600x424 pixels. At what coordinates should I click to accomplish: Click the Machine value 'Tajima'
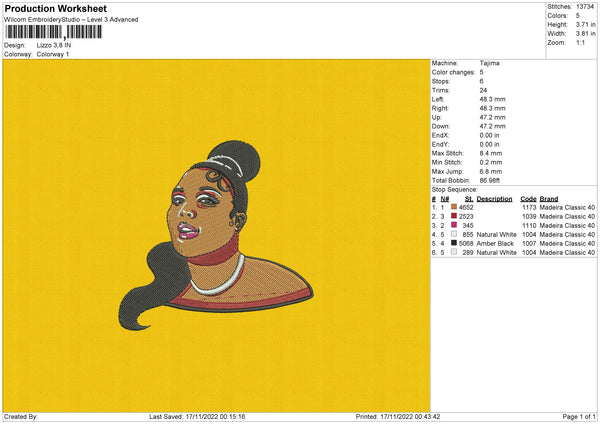click(489, 63)
